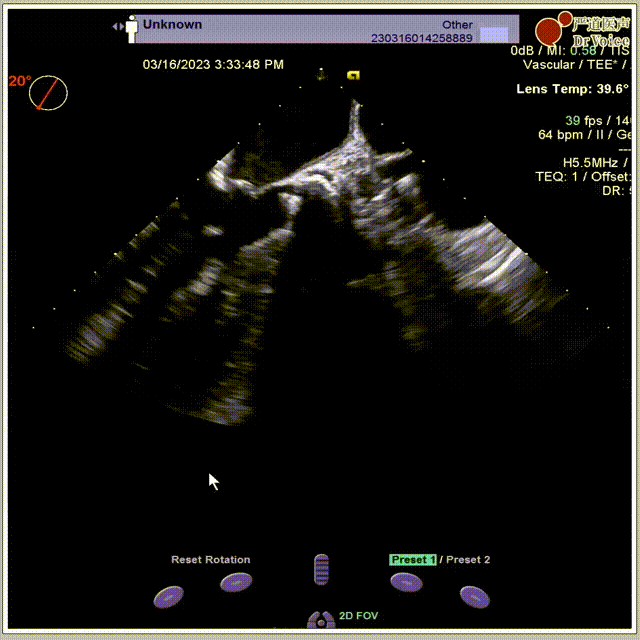Click the center vertical ribbed slider control
The image size is (640, 640).
(321, 569)
